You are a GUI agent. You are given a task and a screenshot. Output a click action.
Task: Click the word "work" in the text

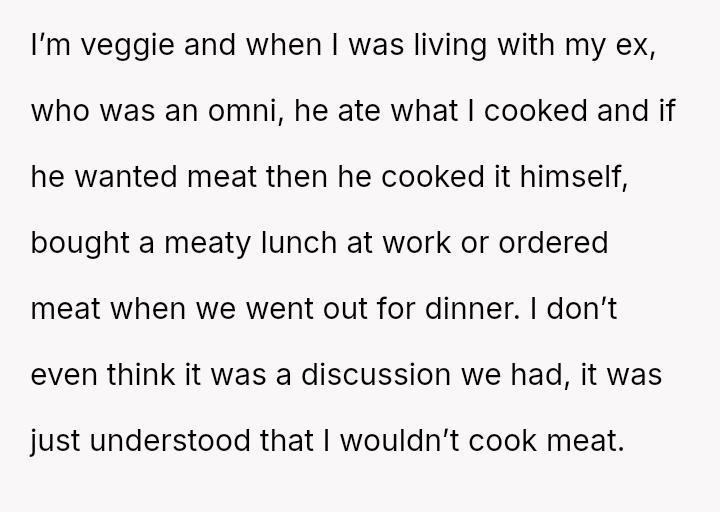pyautogui.click(x=445, y=243)
